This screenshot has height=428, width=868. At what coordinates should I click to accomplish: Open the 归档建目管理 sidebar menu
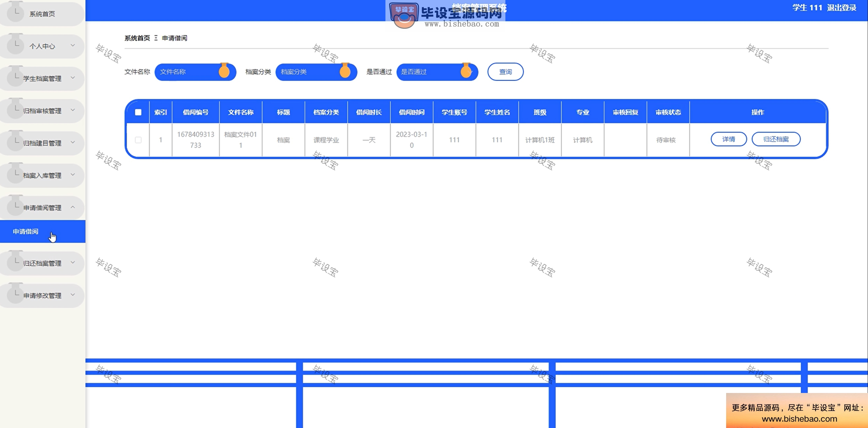[42, 143]
